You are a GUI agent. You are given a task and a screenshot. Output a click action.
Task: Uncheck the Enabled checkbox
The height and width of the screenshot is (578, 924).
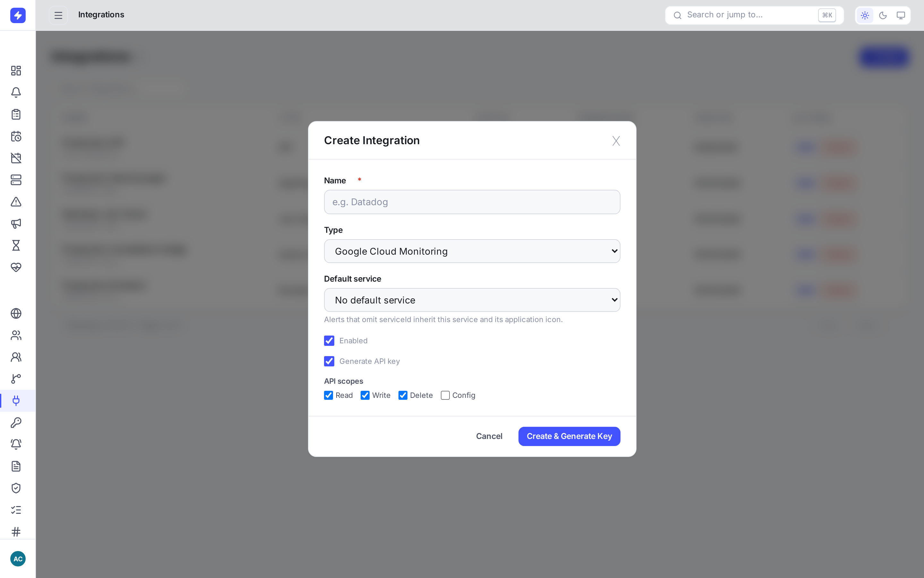click(329, 341)
